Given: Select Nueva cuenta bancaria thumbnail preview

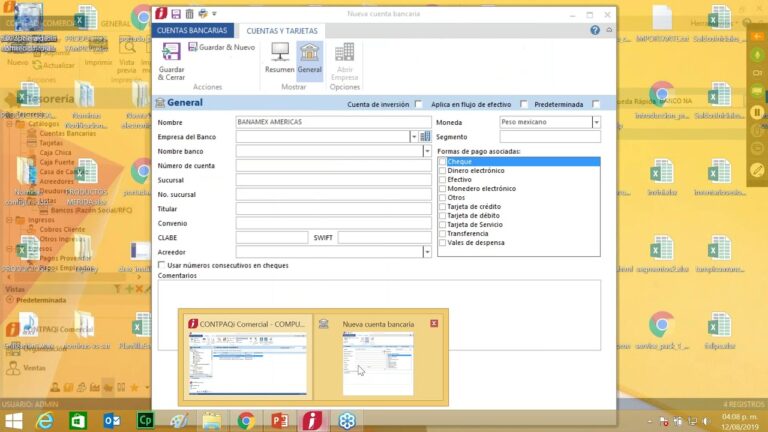Looking at the screenshot, I should (378, 364).
